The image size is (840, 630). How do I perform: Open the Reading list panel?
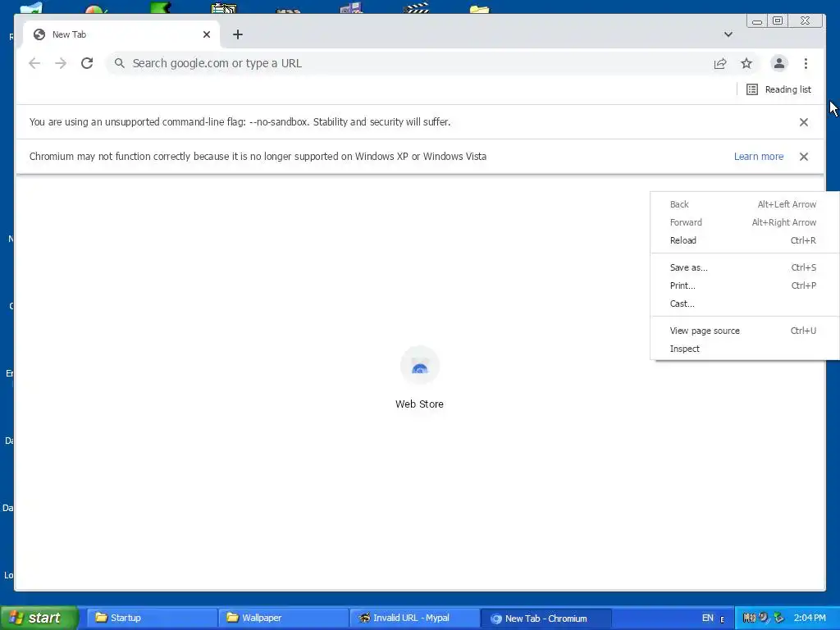click(779, 89)
